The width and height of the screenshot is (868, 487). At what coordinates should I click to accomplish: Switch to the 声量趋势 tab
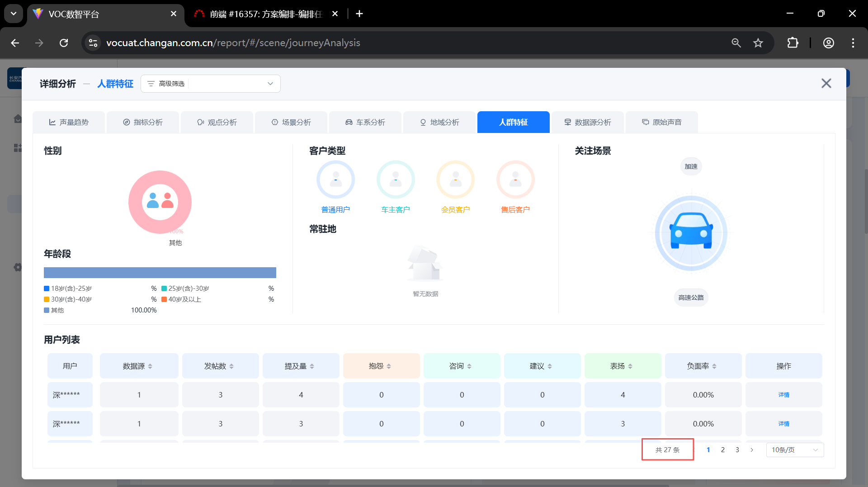[69, 123]
